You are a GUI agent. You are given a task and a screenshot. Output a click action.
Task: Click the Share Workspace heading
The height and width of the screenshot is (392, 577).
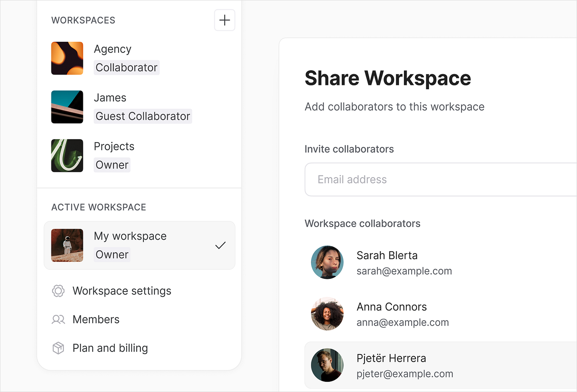tap(388, 78)
